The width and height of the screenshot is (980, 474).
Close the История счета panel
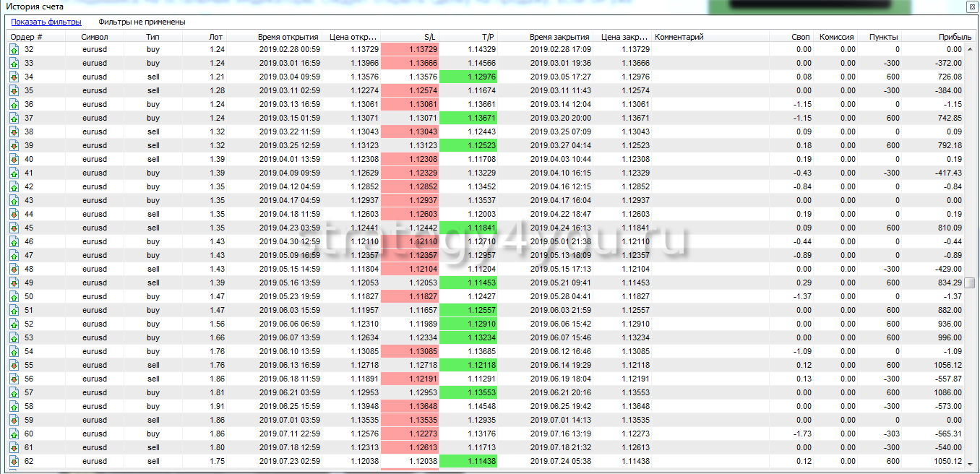(971, 7)
